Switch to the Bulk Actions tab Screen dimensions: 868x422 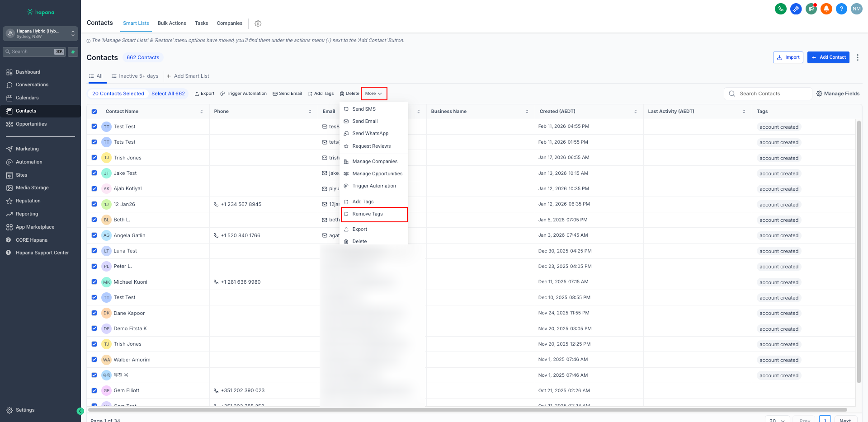pos(172,23)
